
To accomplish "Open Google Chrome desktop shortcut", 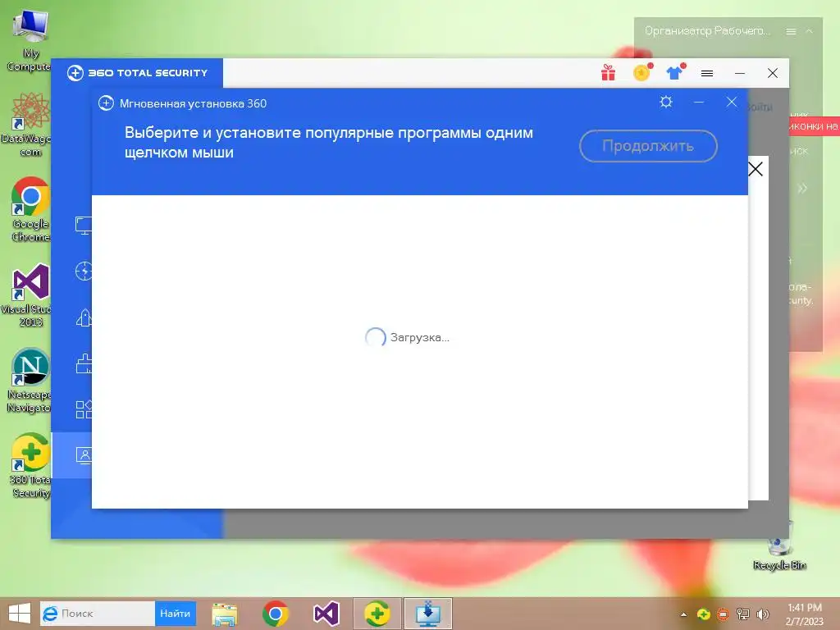I will tap(30, 209).
